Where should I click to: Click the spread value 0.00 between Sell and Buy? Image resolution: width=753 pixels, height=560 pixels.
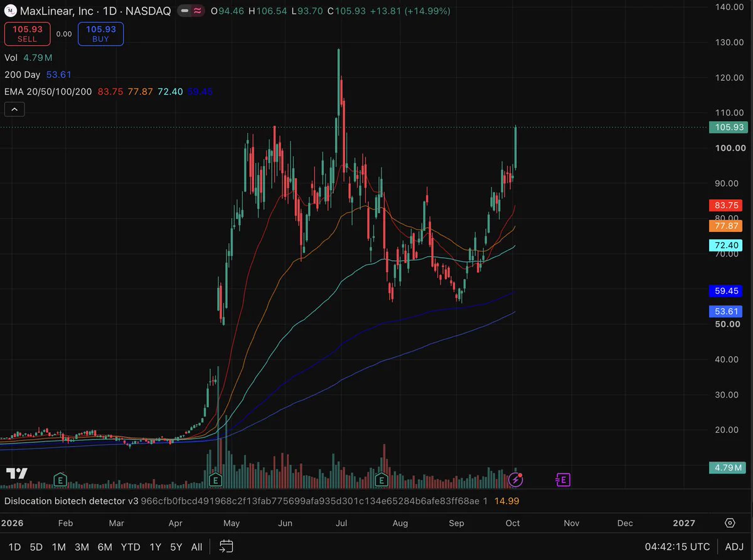64,34
